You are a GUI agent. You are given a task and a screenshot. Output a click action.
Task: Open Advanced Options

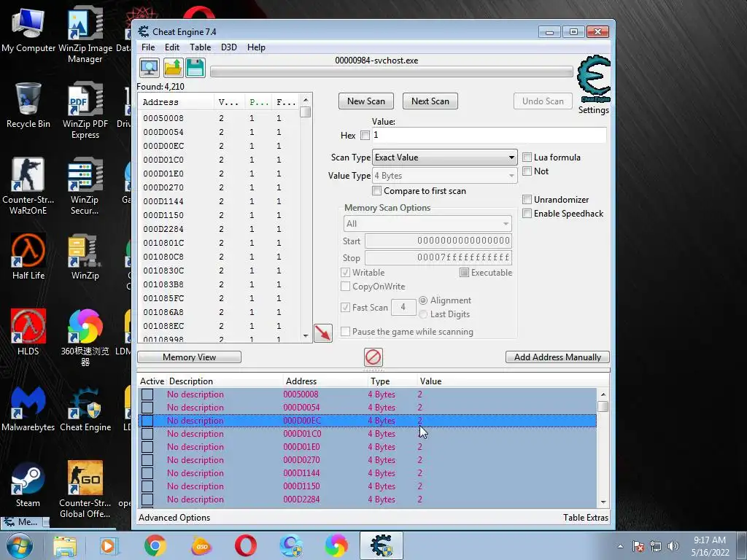[174, 518]
